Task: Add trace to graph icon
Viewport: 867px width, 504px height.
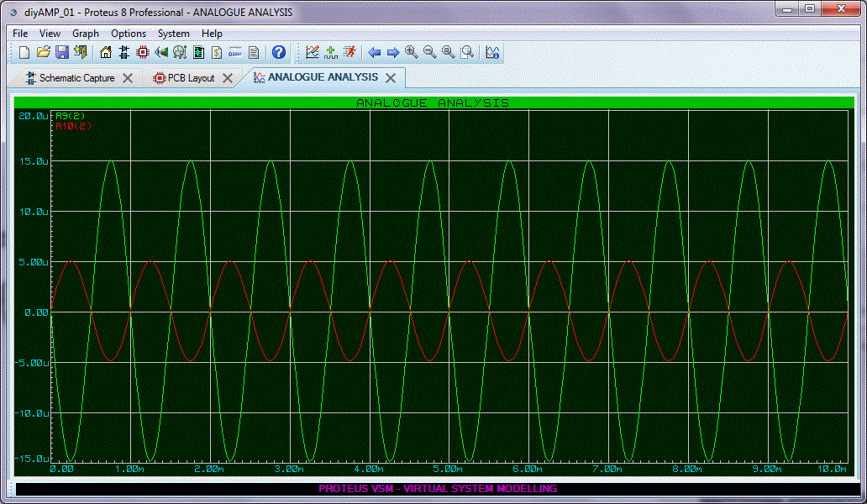Action: (331, 52)
